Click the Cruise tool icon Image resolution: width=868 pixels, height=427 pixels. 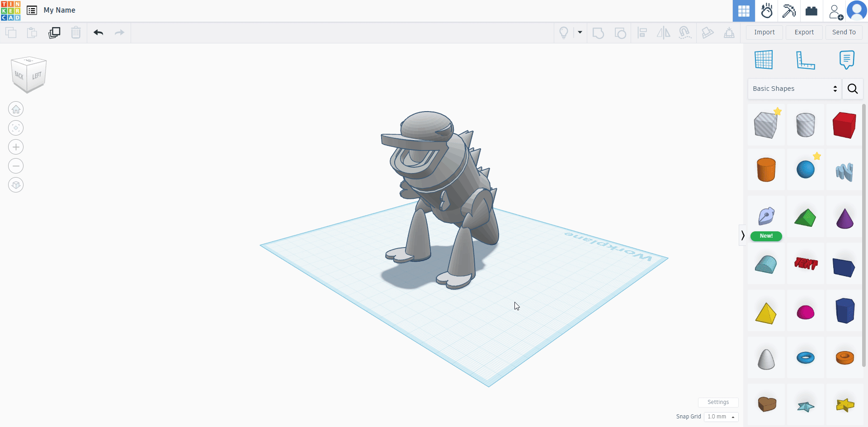685,33
